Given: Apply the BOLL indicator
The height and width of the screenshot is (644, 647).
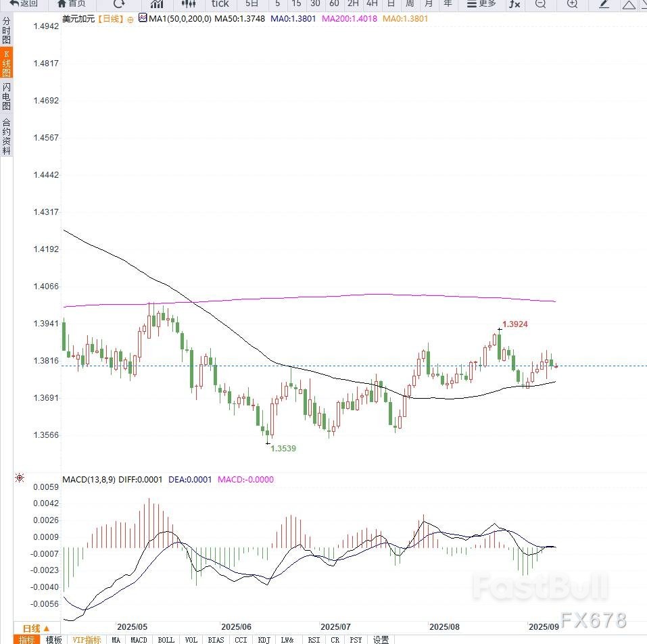Looking at the screenshot, I should point(166,639).
